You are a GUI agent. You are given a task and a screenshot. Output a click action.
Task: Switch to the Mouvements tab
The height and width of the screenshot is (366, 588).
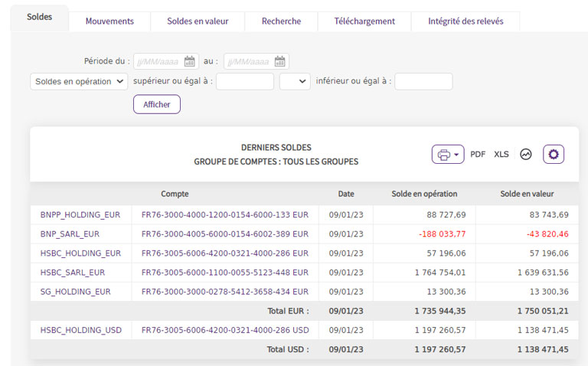pos(109,21)
